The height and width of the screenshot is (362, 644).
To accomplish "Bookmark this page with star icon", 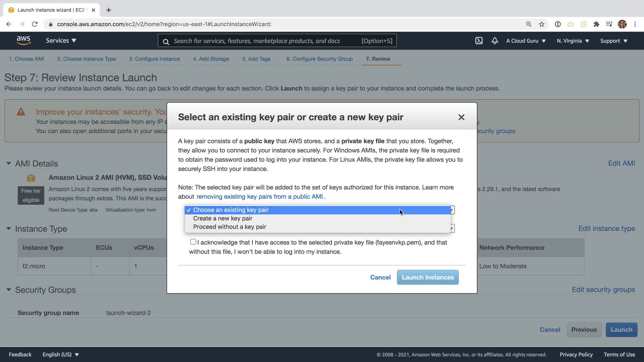I will coord(542,24).
